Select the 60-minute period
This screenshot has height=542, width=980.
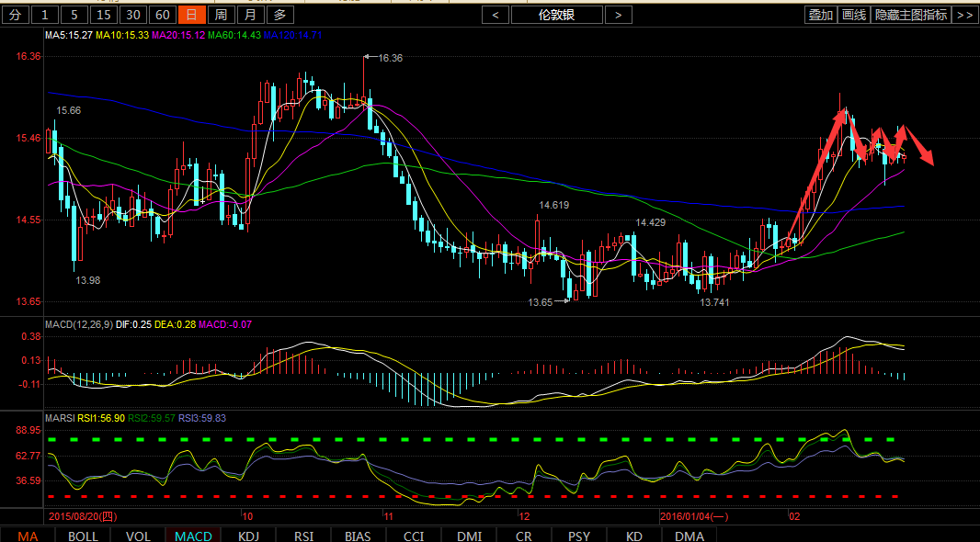162,15
